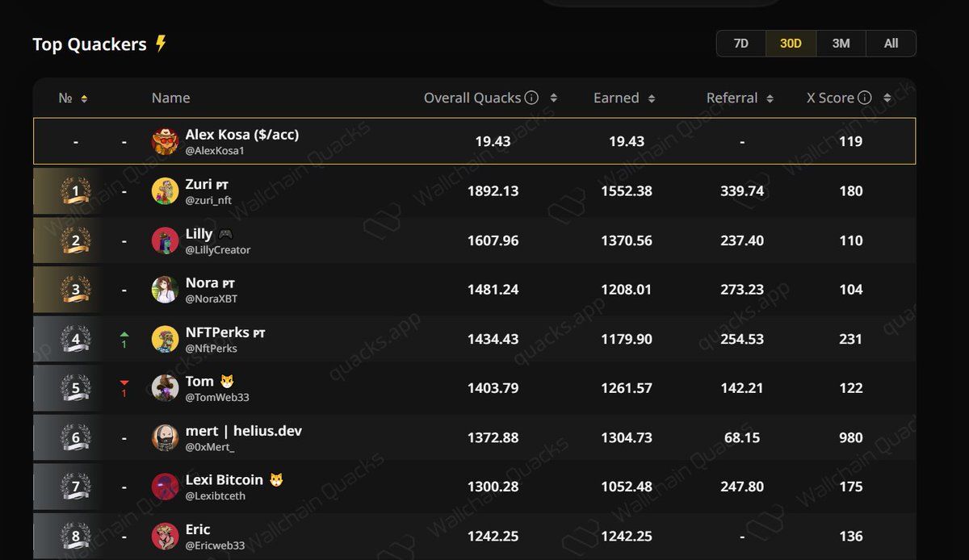Sort by the № column arrows
The image size is (969, 560).
coord(84,98)
